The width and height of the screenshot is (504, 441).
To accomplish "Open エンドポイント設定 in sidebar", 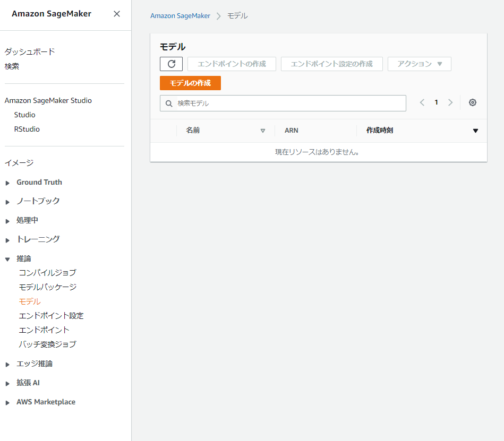I will 51,316.
